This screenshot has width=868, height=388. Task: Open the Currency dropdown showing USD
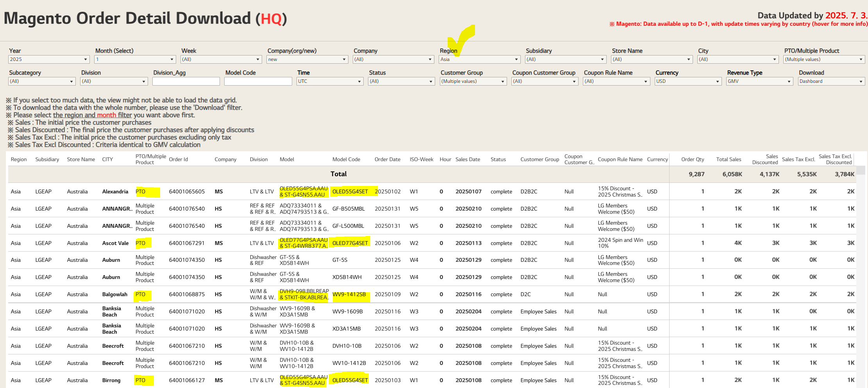688,81
